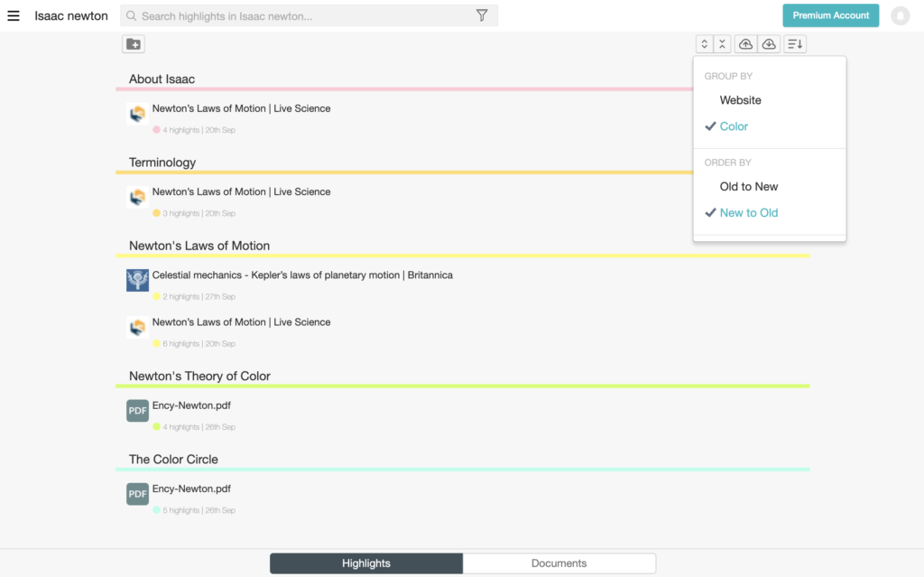Click the add new folder icon

[134, 44]
